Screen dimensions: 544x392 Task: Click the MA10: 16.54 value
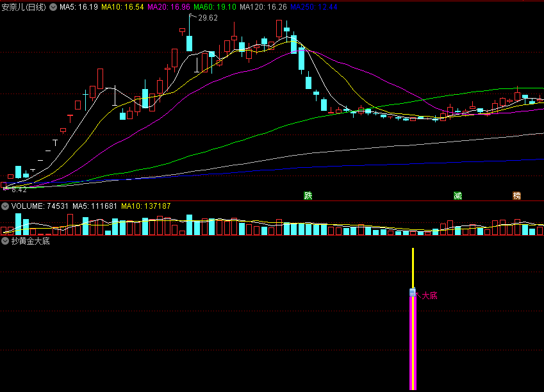122,7
